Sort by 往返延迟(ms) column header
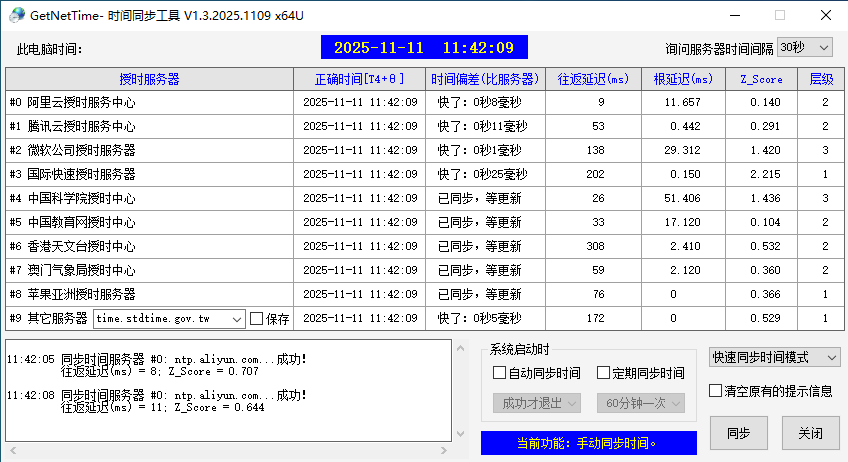 pyautogui.click(x=593, y=80)
